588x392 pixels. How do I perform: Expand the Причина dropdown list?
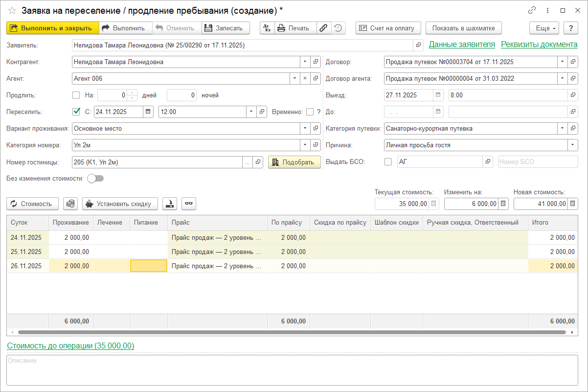tap(572, 145)
